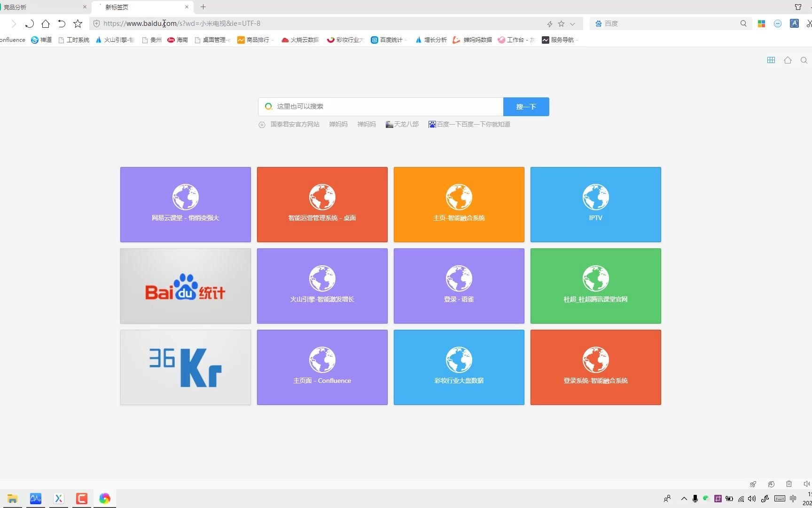Image resolution: width=812 pixels, height=508 pixels.
Task: Open the 杜超腾讯课堂官网 tile
Action: (596, 286)
